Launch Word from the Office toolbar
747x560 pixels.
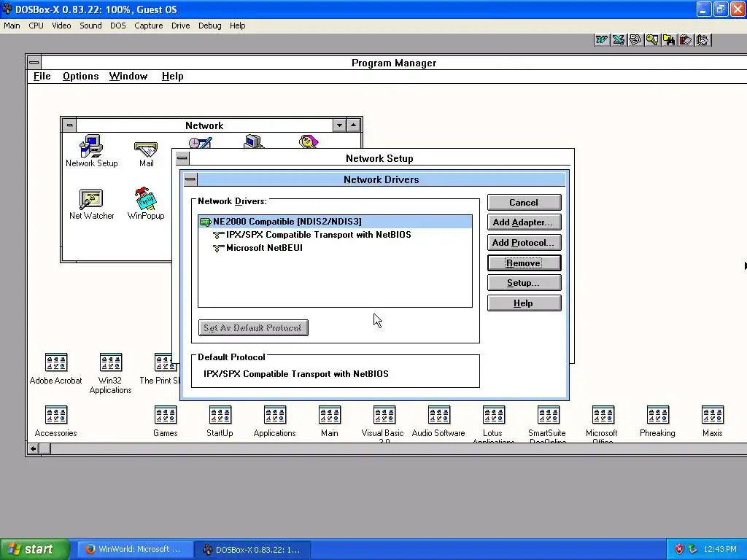point(602,40)
